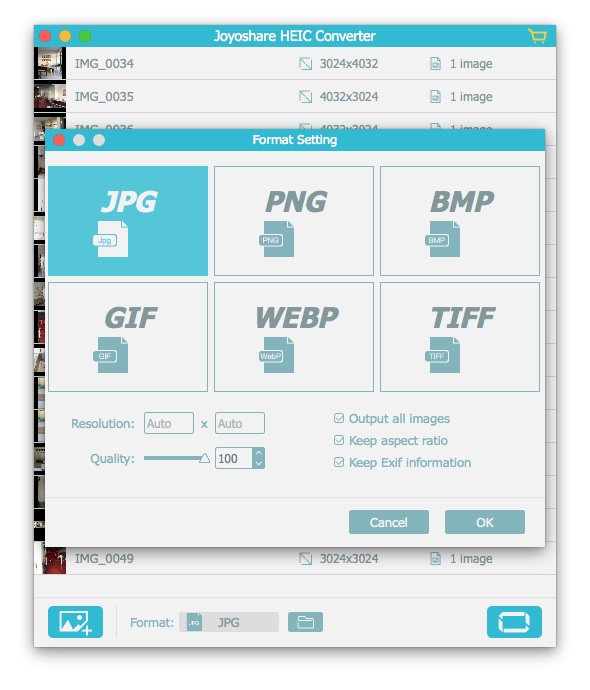Pick the BMP format tile
Screen dimensions: 590x690
coord(460,221)
